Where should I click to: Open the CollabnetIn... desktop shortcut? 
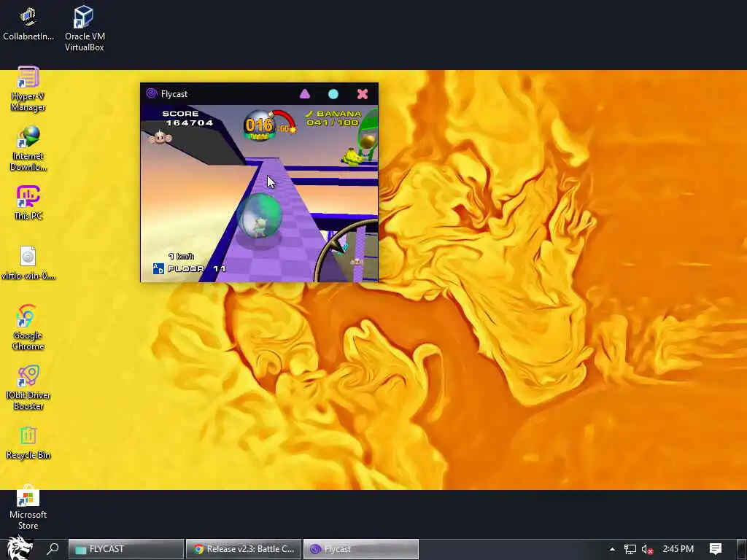pyautogui.click(x=28, y=24)
